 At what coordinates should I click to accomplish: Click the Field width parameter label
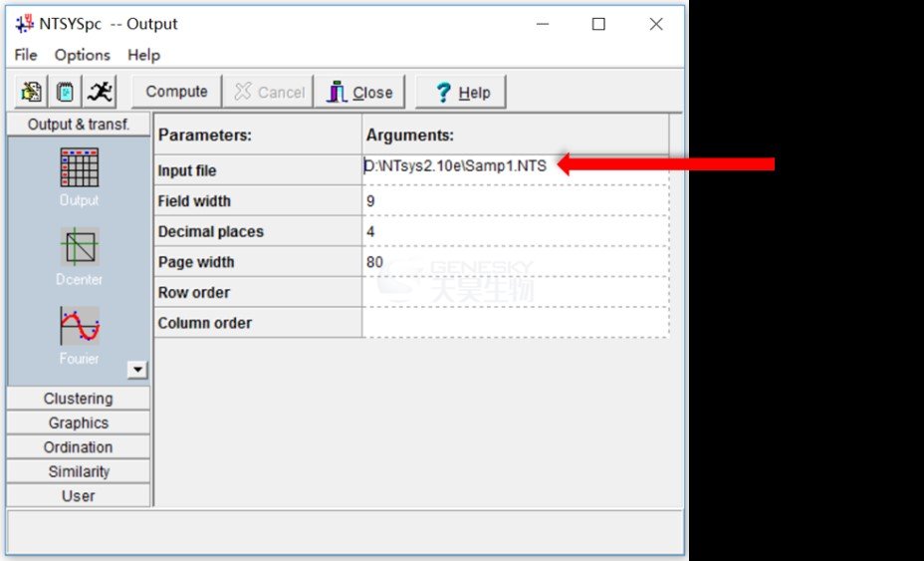coord(194,201)
